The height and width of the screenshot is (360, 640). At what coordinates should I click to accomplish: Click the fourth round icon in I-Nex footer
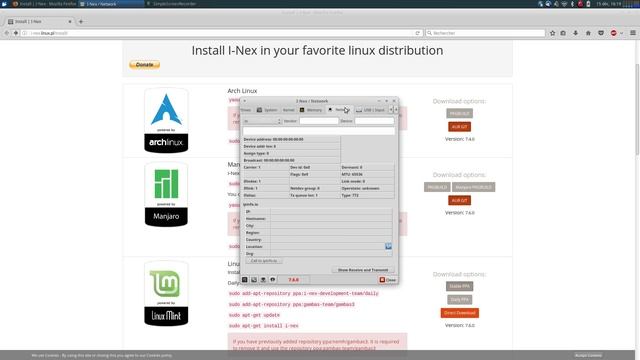[x=273, y=280]
